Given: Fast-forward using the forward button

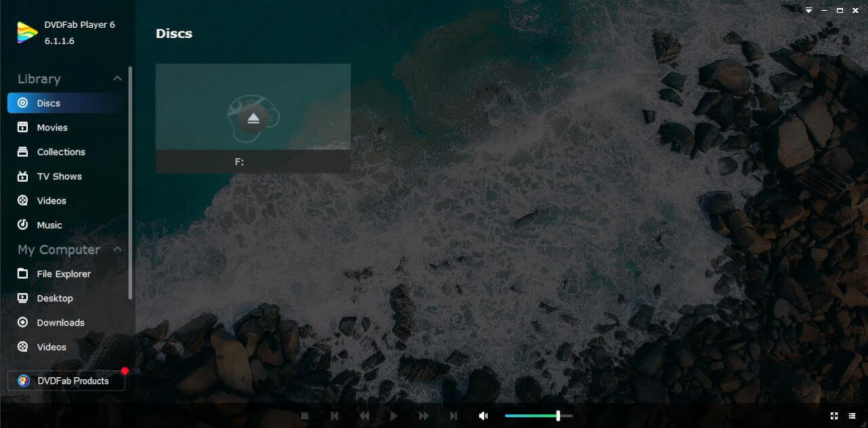Looking at the screenshot, I should [x=424, y=416].
